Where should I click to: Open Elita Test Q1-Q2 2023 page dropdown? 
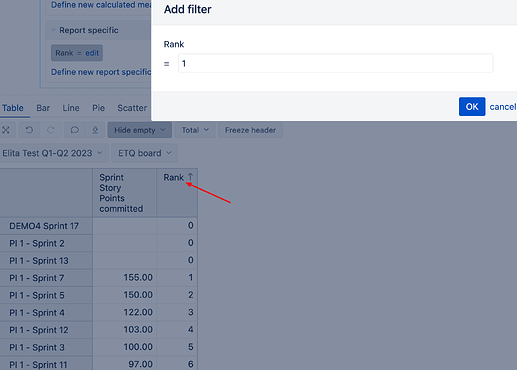53,153
